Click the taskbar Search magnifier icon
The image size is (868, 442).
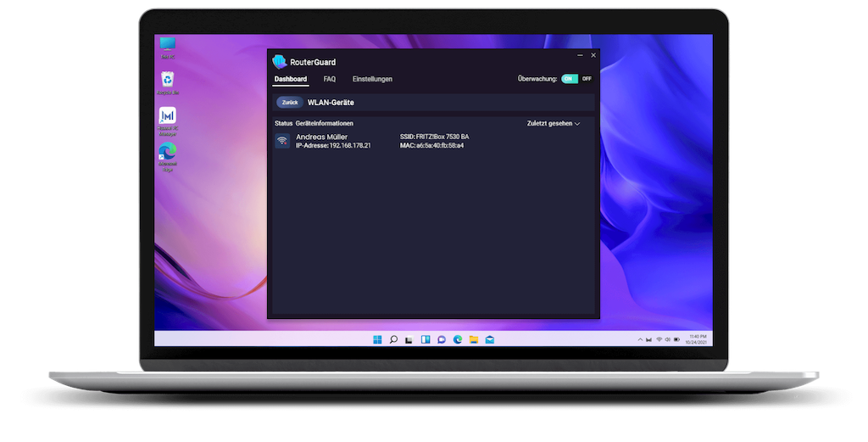pyautogui.click(x=393, y=339)
